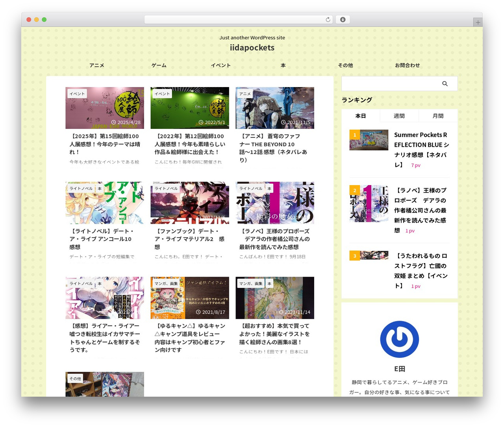
Task: Click the E田 author name in sidebar
Action: (x=400, y=369)
